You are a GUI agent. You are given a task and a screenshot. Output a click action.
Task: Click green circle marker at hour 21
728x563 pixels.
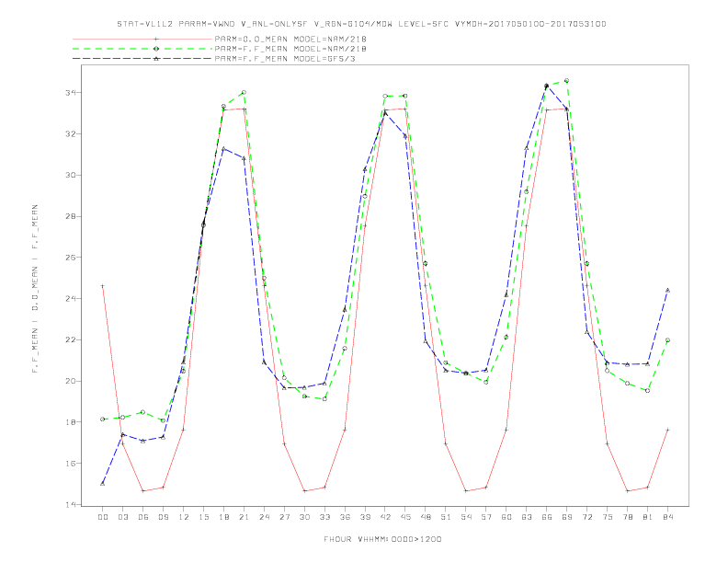pyautogui.click(x=244, y=92)
